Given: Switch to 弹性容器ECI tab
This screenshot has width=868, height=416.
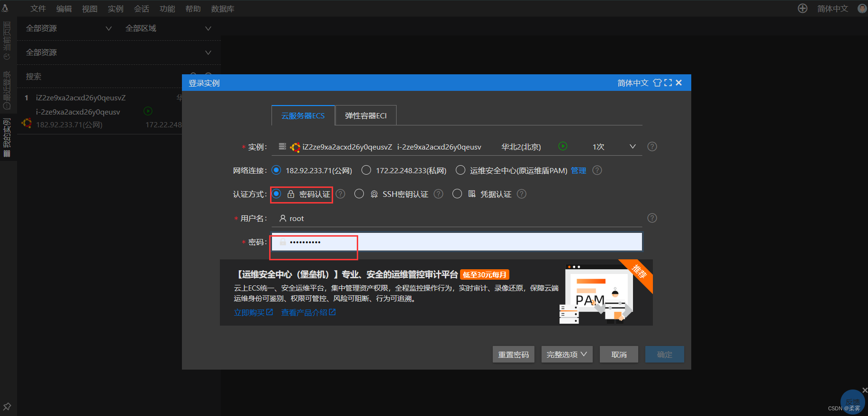Looking at the screenshot, I should coord(366,115).
